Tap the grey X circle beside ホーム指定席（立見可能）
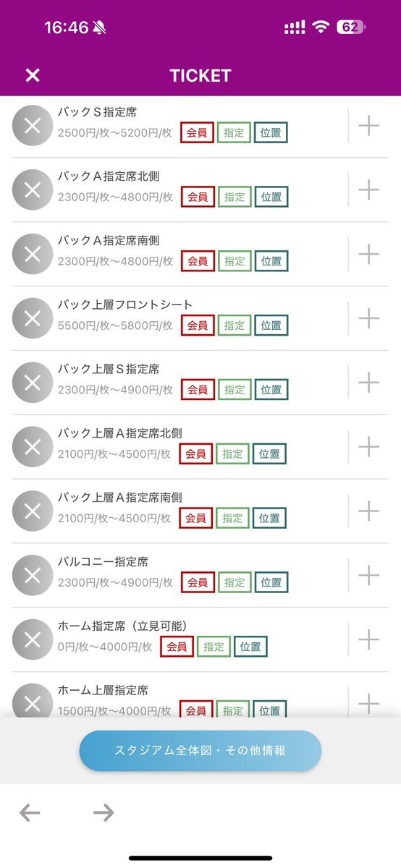This screenshot has height=868, width=401. pos(33,639)
